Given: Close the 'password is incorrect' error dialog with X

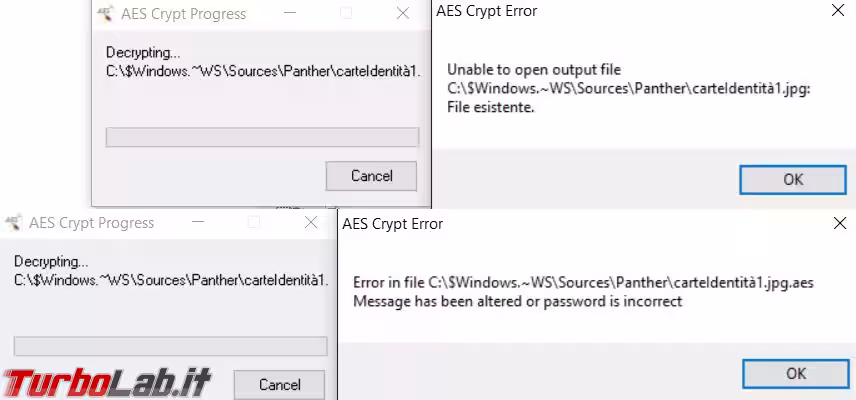Looking at the screenshot, I should click(840, 223).
